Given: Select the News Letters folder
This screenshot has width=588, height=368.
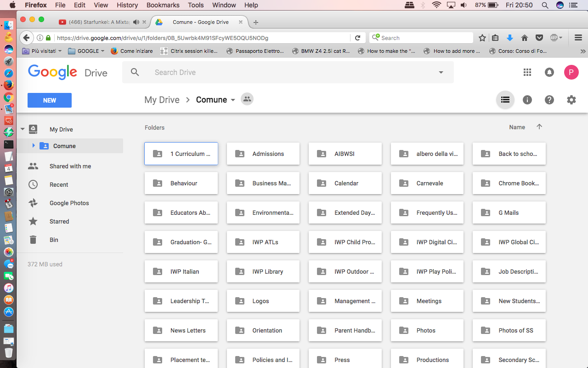Looking at the screenshot, I should pos(181,330).
